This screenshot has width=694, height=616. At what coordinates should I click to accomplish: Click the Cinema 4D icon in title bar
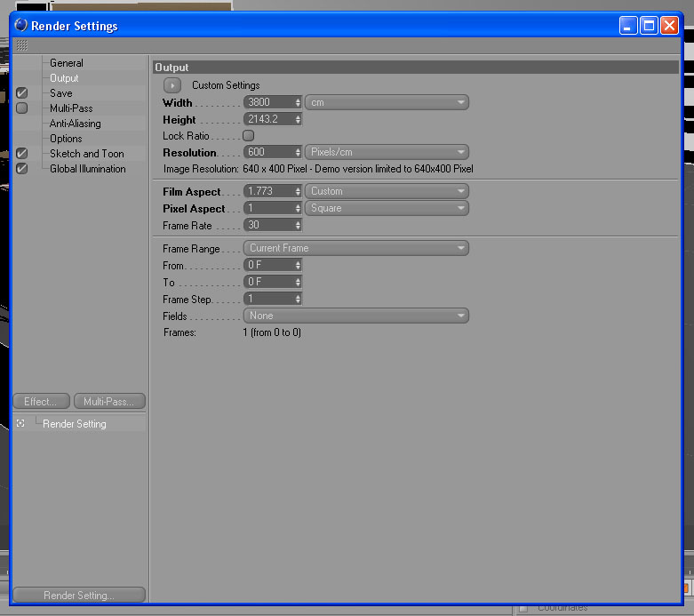point(20,25)
